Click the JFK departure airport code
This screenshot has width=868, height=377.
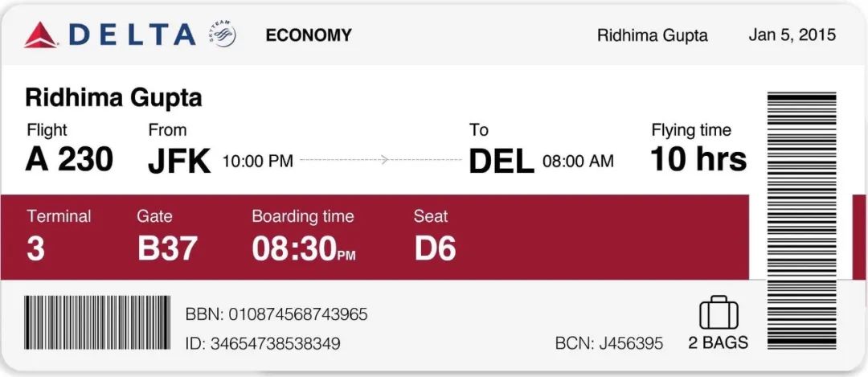[179, 161]
